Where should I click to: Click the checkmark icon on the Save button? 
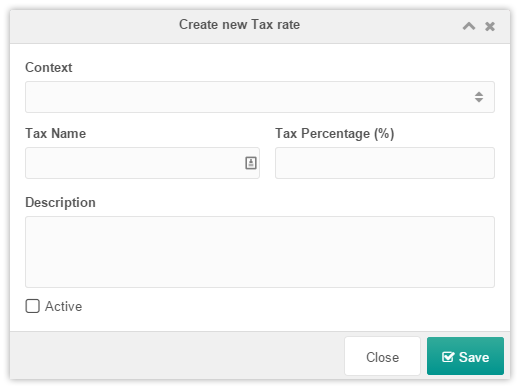pyautogui.click(x=448, y=357)
